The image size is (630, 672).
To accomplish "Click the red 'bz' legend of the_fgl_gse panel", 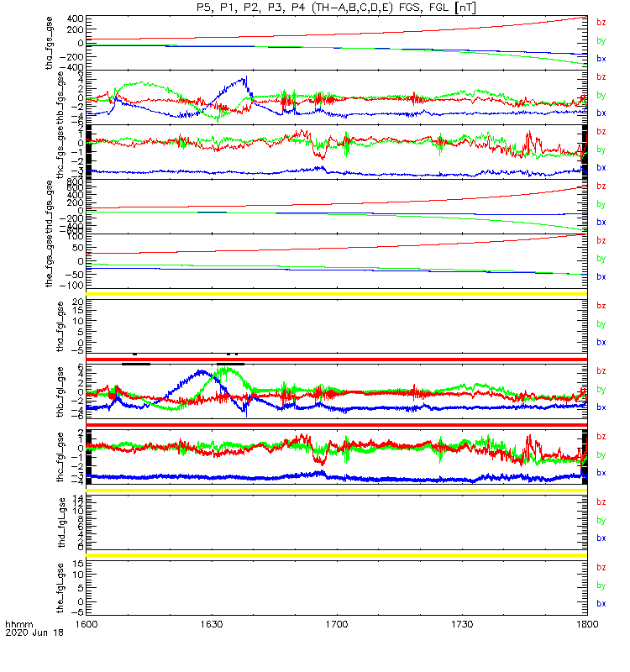I will click(x=601, y=568).
